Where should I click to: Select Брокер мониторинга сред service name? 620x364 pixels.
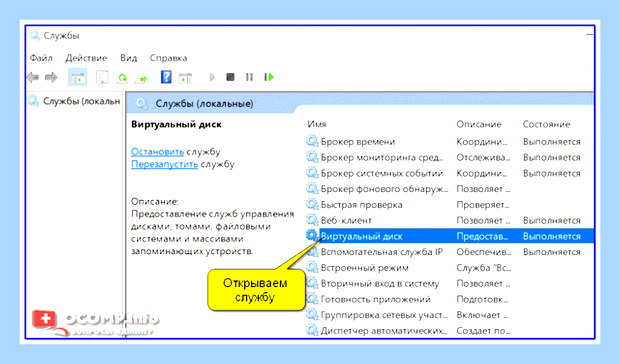(x=382, y=157)
